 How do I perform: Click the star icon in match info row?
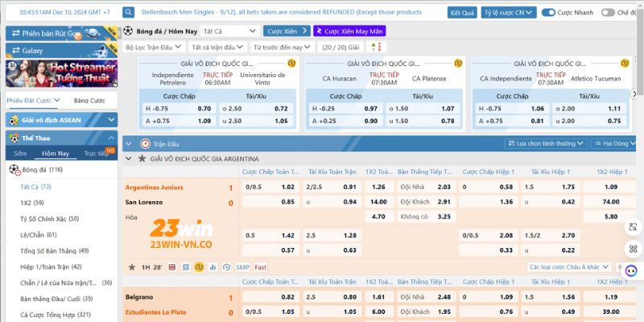[x=133, y=266]
